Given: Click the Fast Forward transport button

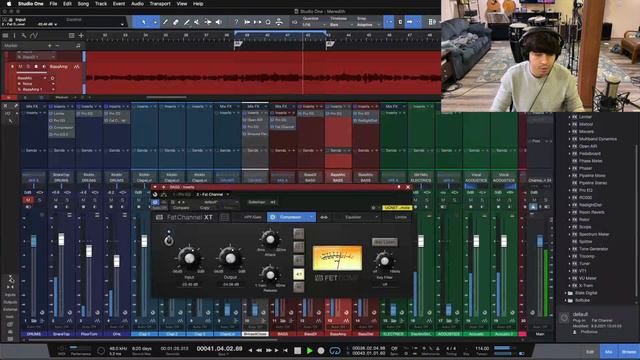Looking at the screenshot, I should pos(269,351).
